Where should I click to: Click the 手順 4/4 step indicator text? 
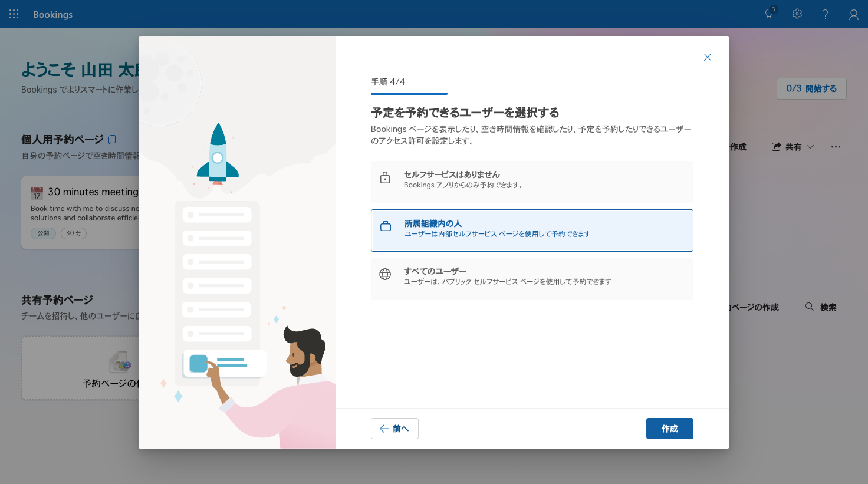click(x=388, y=82)
